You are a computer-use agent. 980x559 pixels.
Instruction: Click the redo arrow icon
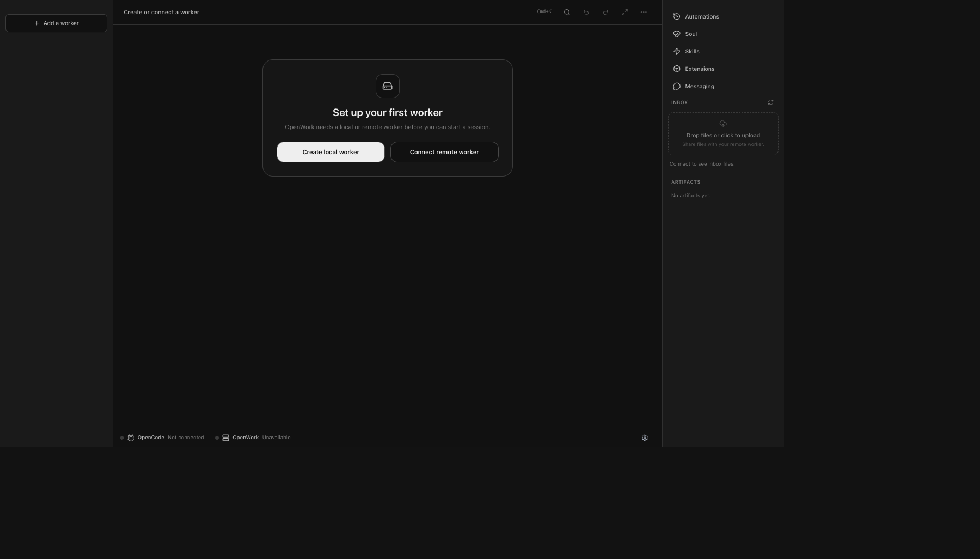605,12
